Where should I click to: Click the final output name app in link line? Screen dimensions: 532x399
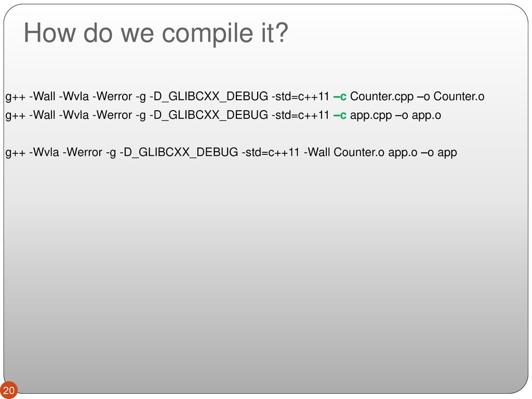tap(447, 153)
